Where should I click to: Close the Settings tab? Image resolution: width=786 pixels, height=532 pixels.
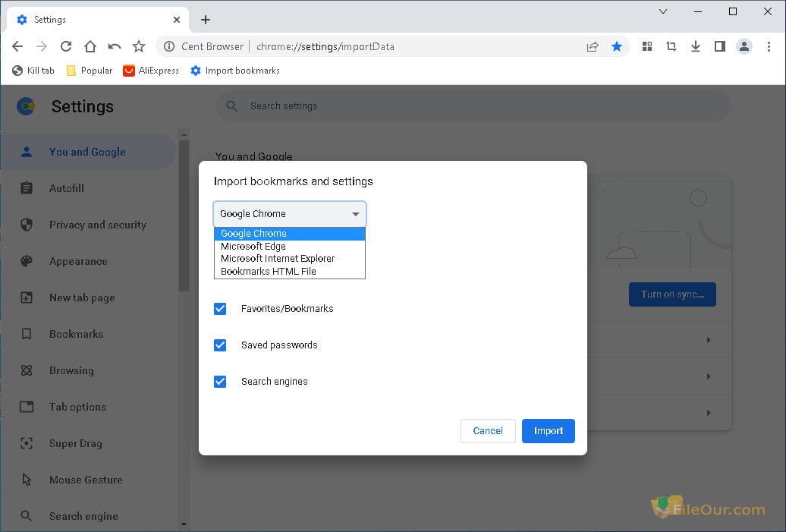(177, 20)
